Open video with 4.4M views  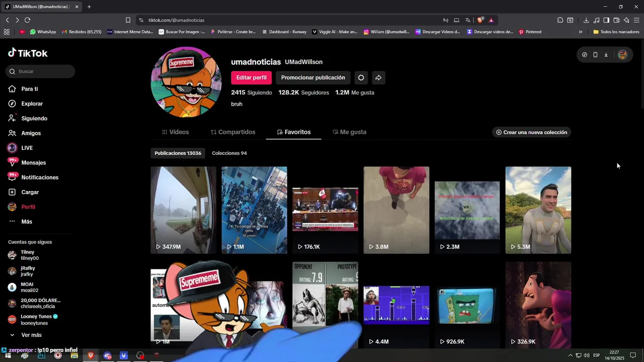point(396,305)
